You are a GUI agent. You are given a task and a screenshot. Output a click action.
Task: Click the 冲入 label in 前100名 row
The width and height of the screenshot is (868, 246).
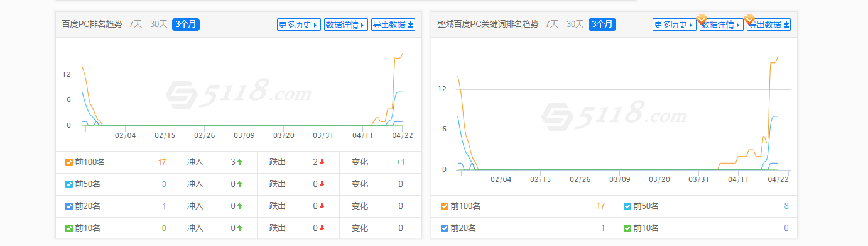tap(195, 162)
